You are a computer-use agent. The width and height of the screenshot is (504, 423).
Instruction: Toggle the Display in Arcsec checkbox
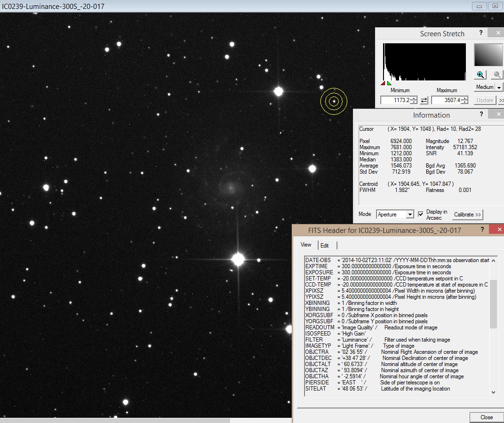pos(421,213)
